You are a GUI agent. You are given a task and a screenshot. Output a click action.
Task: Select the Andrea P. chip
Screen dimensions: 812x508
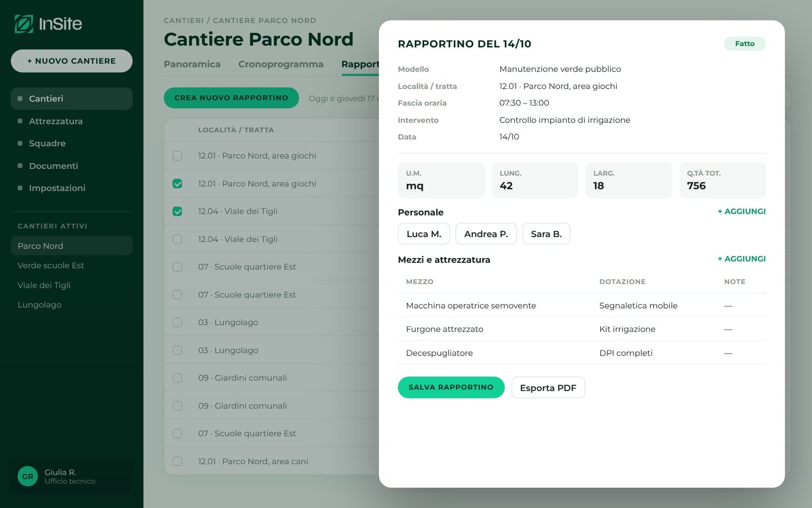486,234
